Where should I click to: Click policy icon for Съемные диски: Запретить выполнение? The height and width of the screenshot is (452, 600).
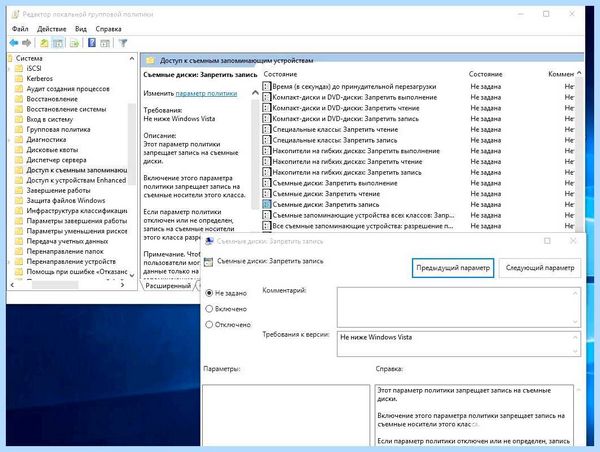coord(267,183)
